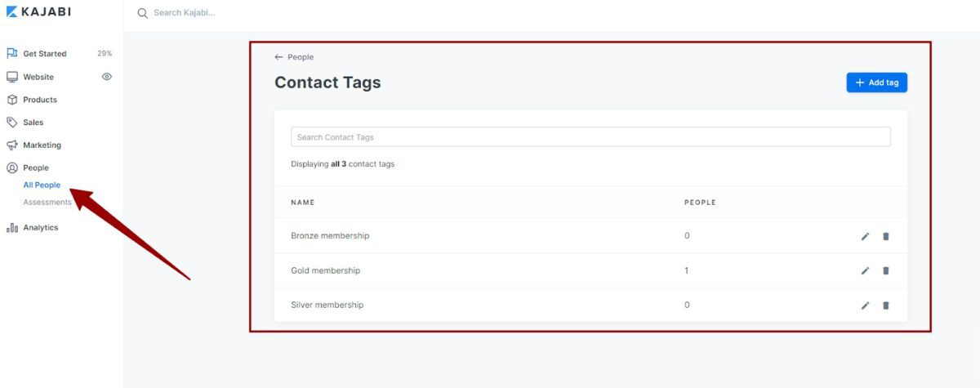Open the Website section
This screenshot has height=388, width=980.
click(x=38, y=77)
